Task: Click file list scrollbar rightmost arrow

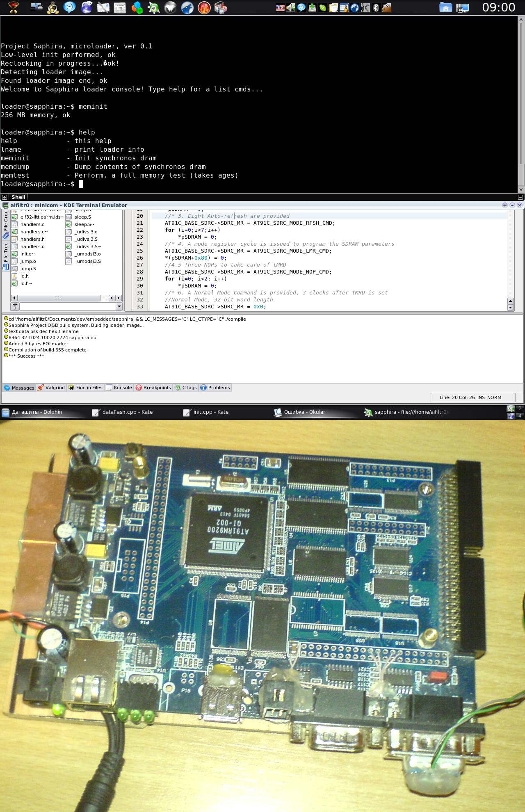Action: click(x=119, y=298)
